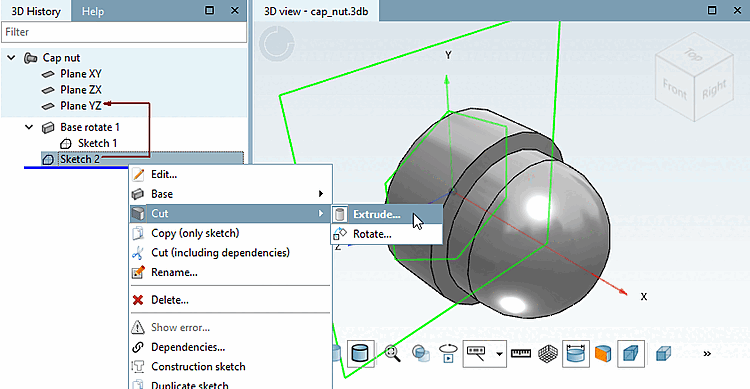Click the Top face of view cube
Screen dimensions: 750x389
pyautogui.click(x=693, y=55)
